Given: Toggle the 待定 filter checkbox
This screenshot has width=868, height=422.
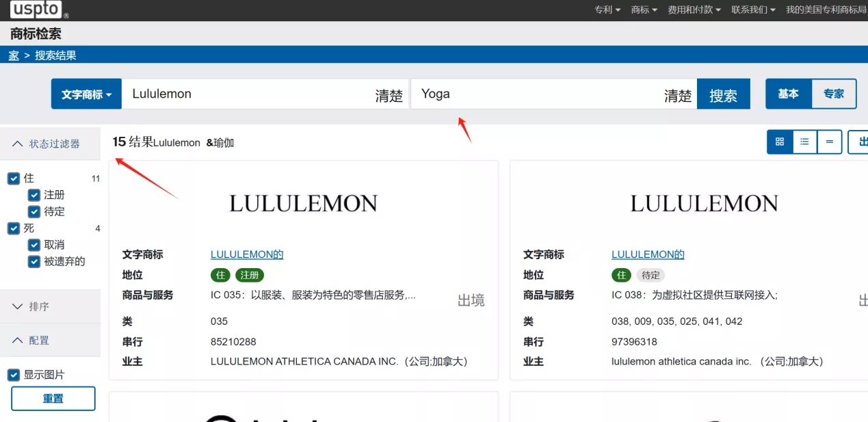Looking at the screenshot, I should point(34,211).
